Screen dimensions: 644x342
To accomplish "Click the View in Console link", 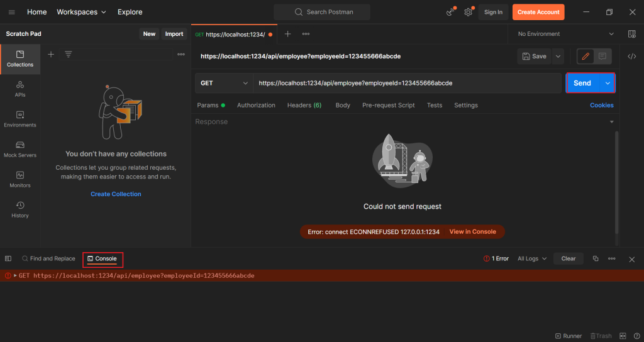I will click(473, 231).
